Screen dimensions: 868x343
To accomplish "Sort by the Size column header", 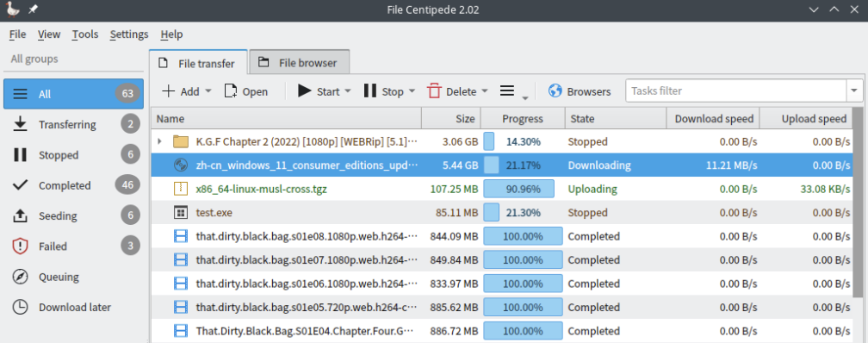I will (x=451, y=119).
